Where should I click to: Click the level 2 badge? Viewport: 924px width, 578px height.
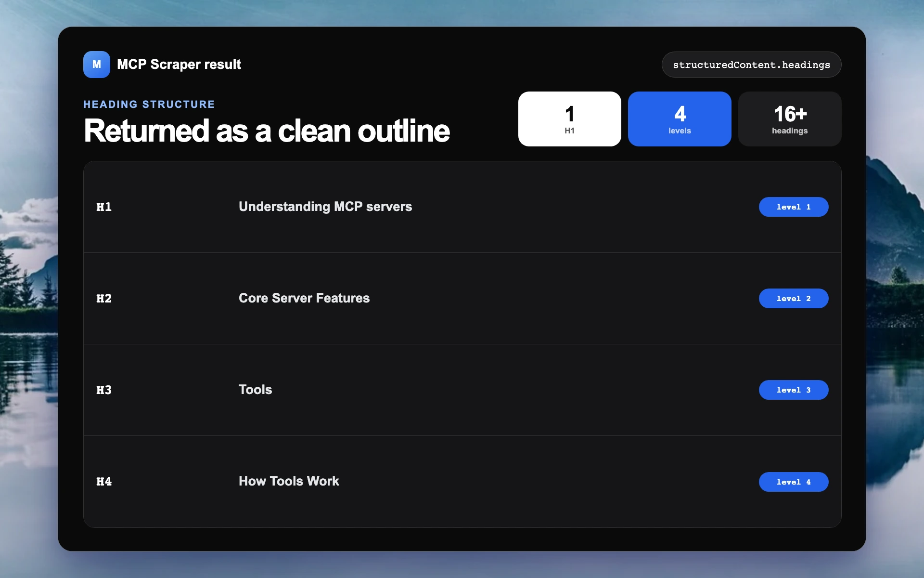(794, 299)
